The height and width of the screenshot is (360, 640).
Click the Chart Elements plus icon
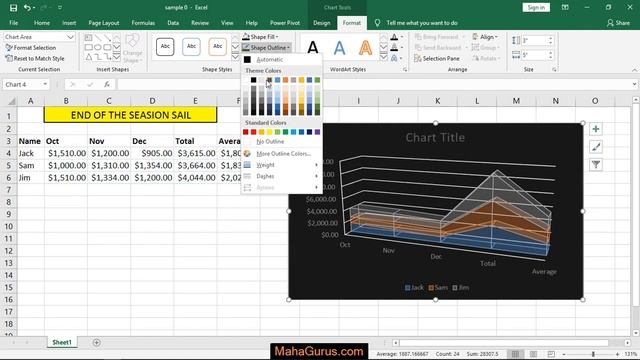pos(596,129)
